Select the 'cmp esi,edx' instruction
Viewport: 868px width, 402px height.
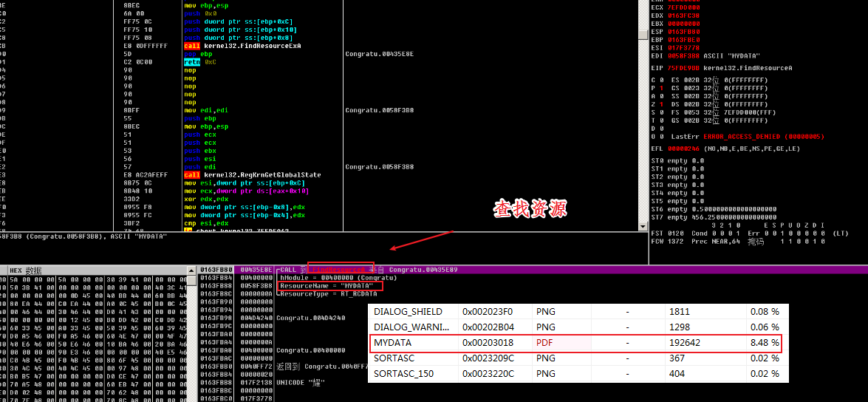pyautogui.click(x=206, y=223)
